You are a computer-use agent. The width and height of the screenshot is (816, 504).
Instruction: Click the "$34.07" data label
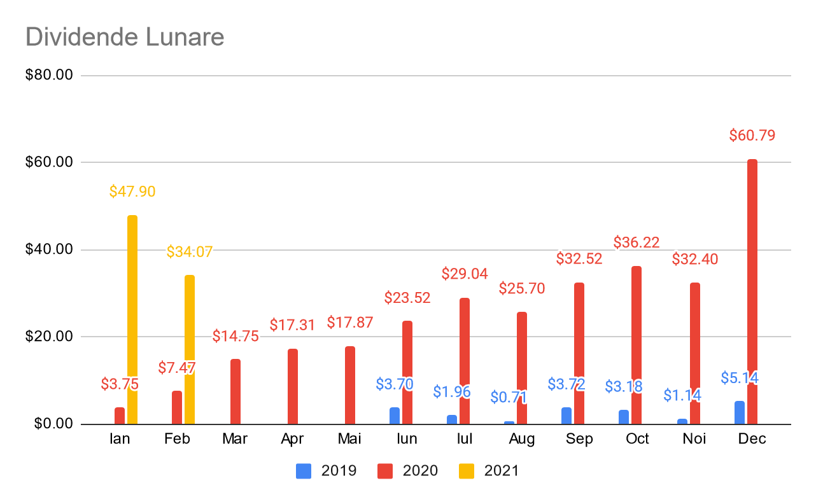click(x=190, y=252)
